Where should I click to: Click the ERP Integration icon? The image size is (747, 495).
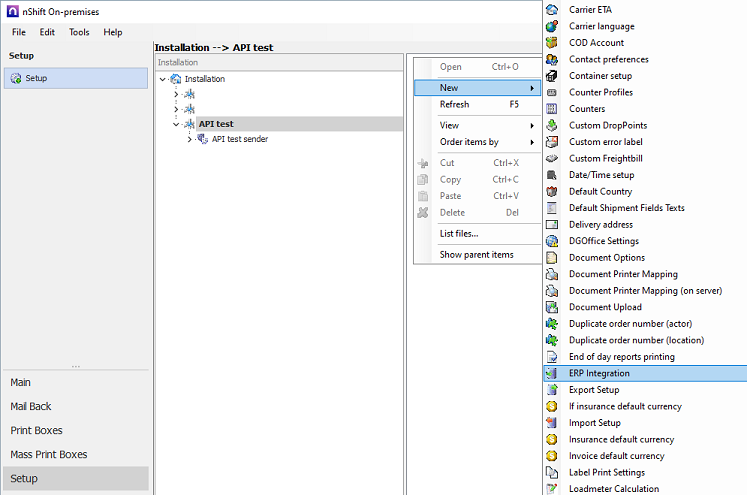click(551, 373)
